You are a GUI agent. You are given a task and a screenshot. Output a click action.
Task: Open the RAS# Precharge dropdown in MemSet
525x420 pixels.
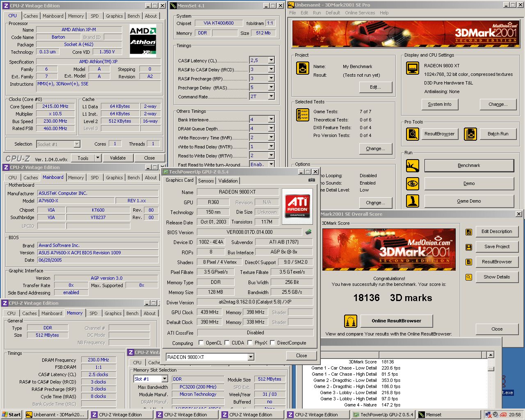point(271,78)
